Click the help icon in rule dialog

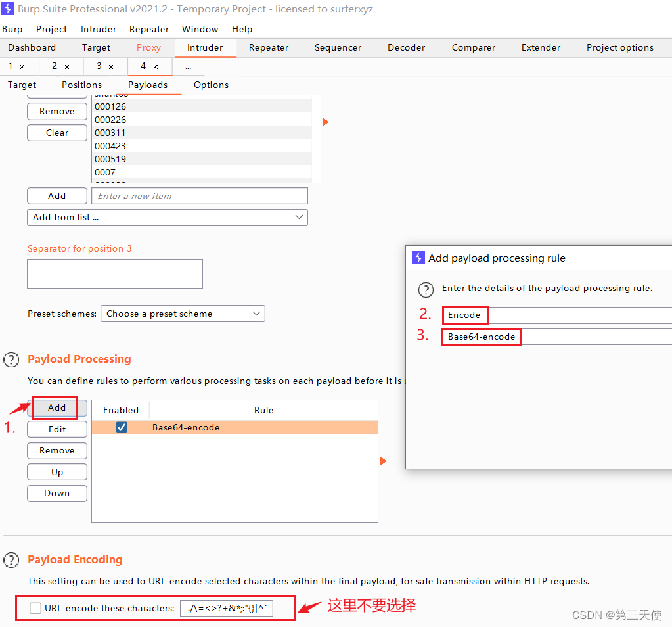pyautogui.click(x=426, y=289)
